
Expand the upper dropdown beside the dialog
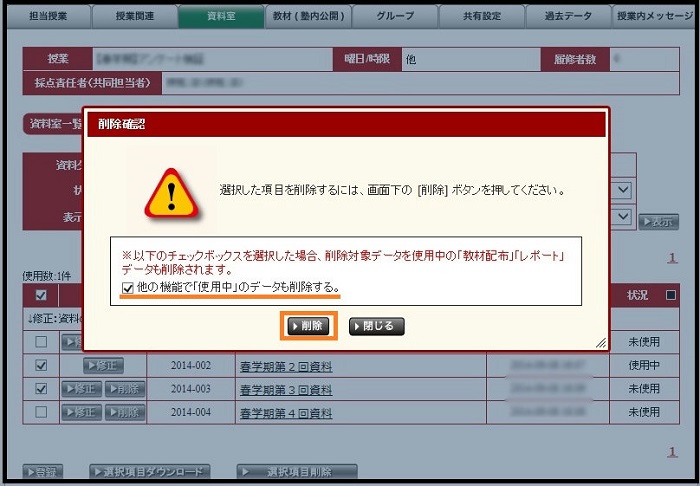pos(623,190)
